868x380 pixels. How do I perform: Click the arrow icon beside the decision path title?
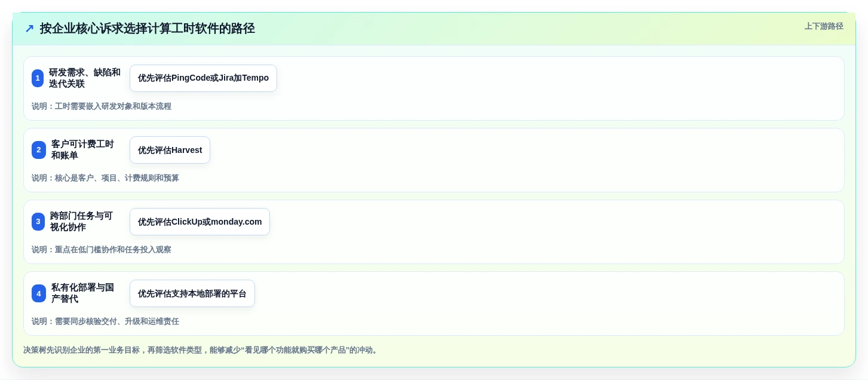tap(29, 28)
